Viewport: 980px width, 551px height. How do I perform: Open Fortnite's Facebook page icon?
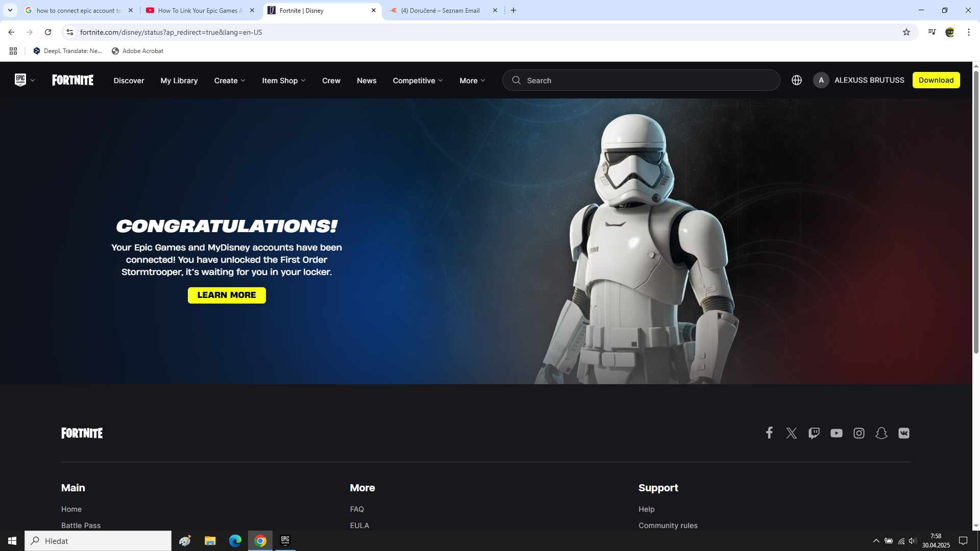pyautogui.click(x=769, y=433)
